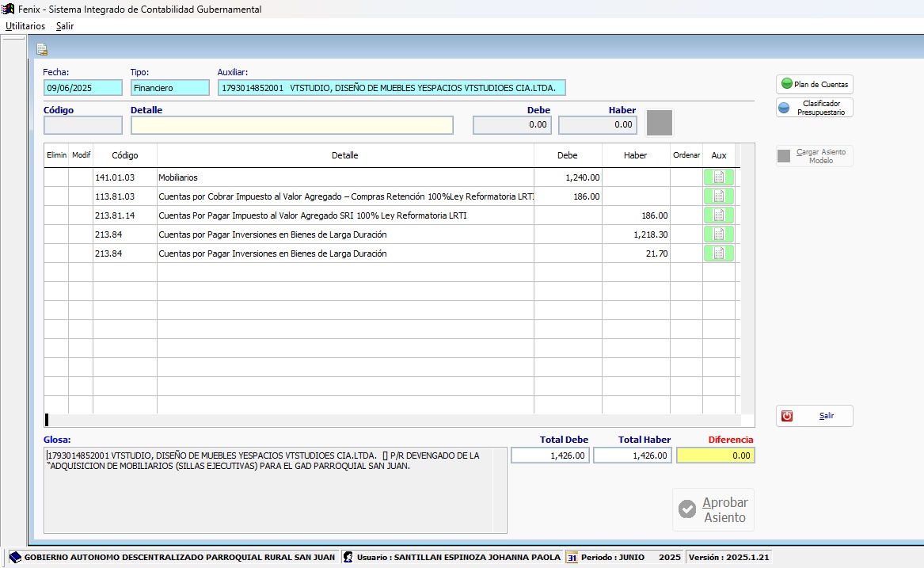Open Aux icon for the 1,218.30 Haber row
The image size is (924, 568).
(718, 234)
